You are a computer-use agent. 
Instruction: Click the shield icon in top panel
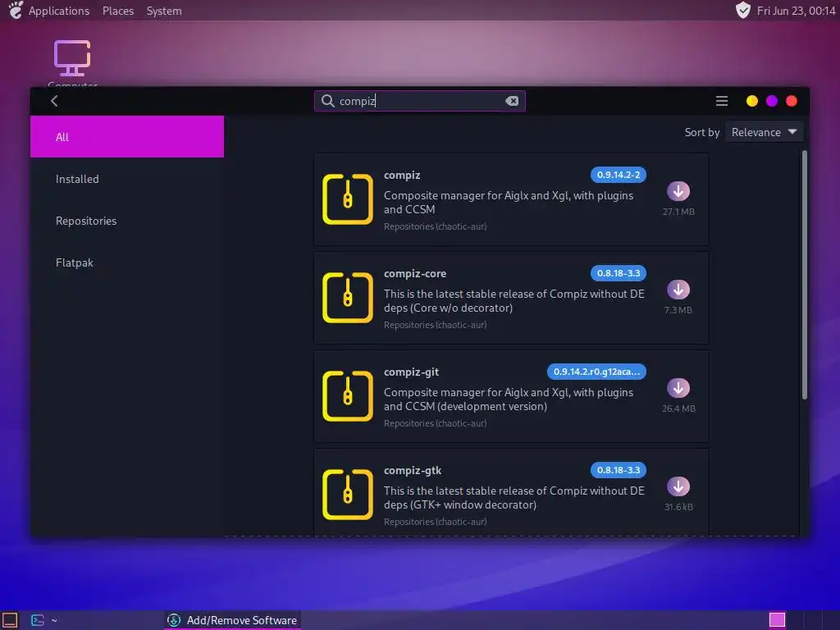(x=742, y=10)
